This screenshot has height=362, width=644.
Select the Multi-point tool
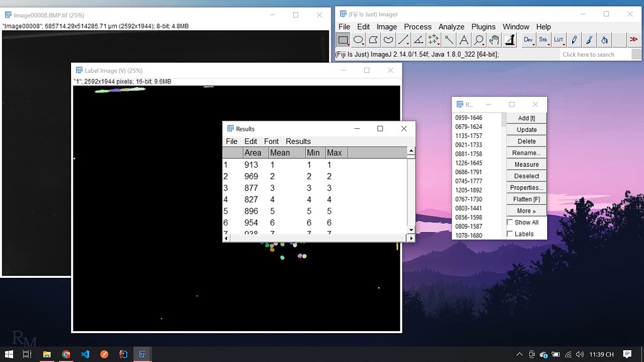pyautogui.click(x=434, y=40)
